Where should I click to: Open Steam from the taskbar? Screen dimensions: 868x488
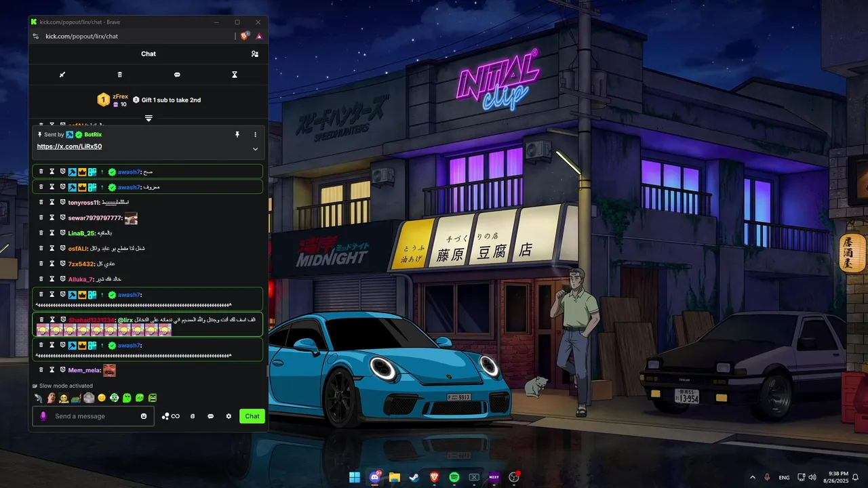click(x=414, y=477)
